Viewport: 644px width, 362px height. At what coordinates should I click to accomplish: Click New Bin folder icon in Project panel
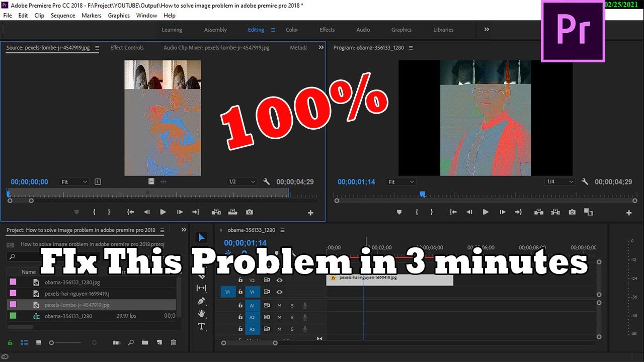(145, 342)
